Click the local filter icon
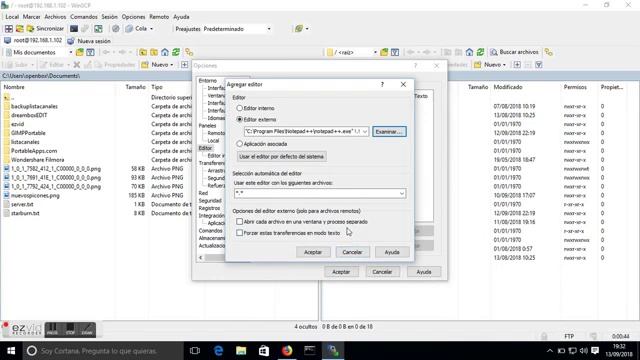The width and height of the screenshot is (640, 360). 90,52
